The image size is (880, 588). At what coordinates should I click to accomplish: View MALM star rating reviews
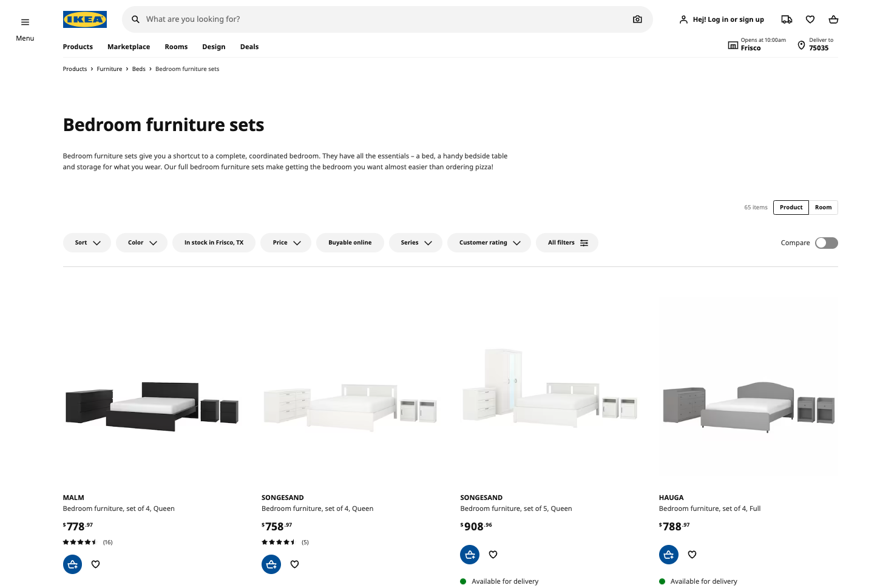tap(88, 542)
